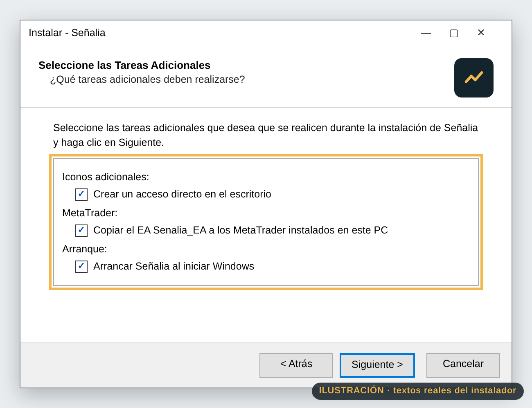Close the Señalia installer window

pos(481,33)
